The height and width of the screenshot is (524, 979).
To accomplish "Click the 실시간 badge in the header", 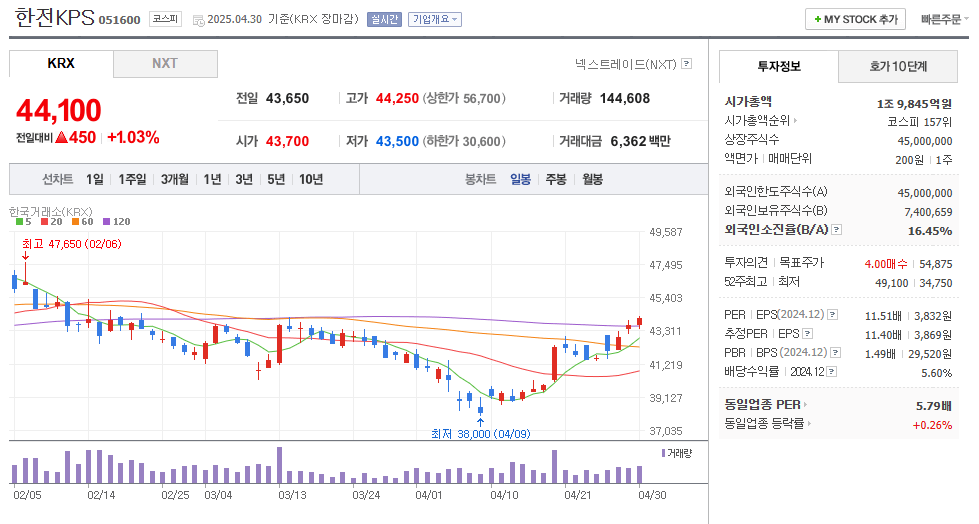I will (383, 19).
